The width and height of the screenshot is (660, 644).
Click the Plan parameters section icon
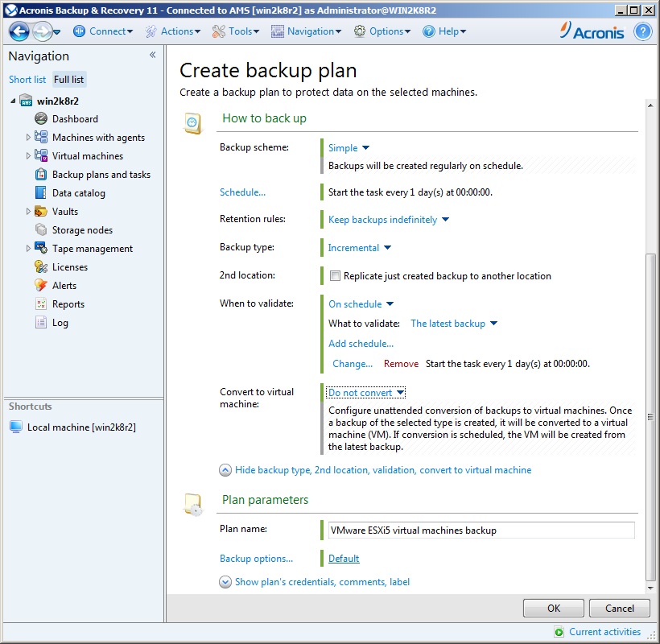(193, 504)
